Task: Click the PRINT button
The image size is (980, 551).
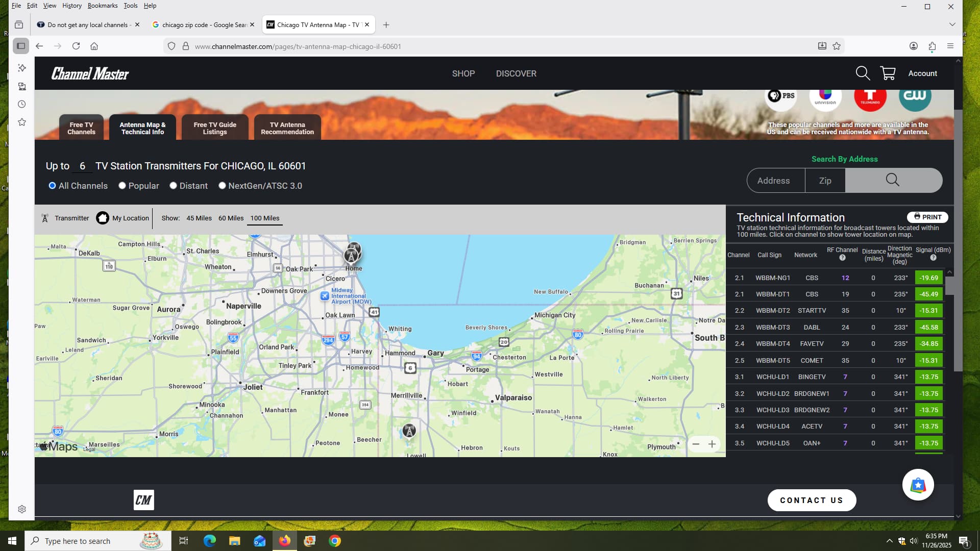Action: tap(927, 217)
